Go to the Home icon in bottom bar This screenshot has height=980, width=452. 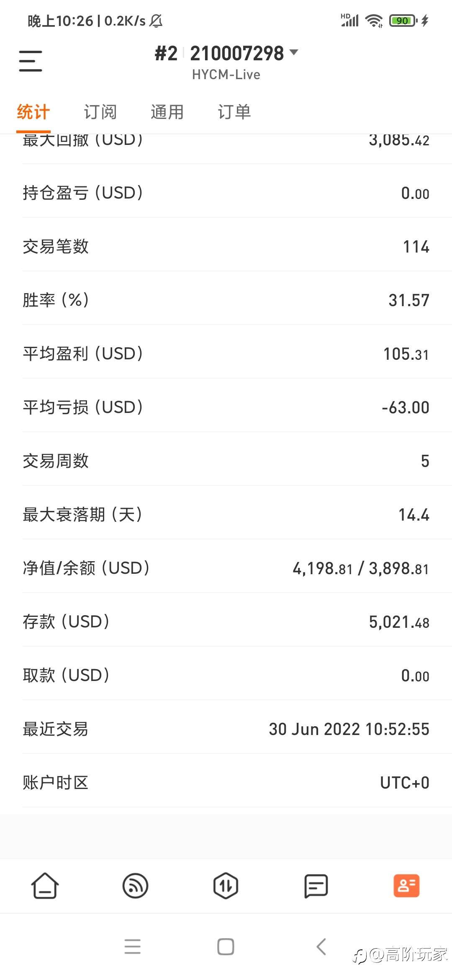tap(45, 886)
